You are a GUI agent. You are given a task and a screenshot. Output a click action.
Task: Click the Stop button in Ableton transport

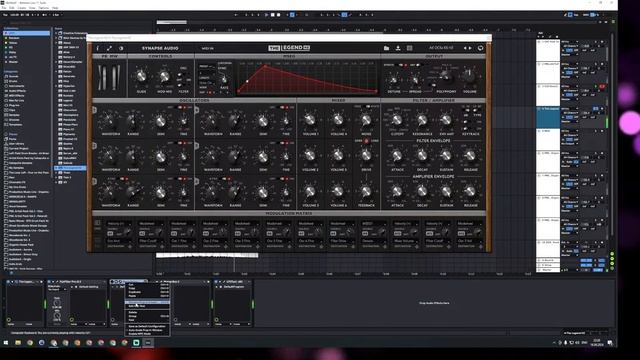(273, 15)
